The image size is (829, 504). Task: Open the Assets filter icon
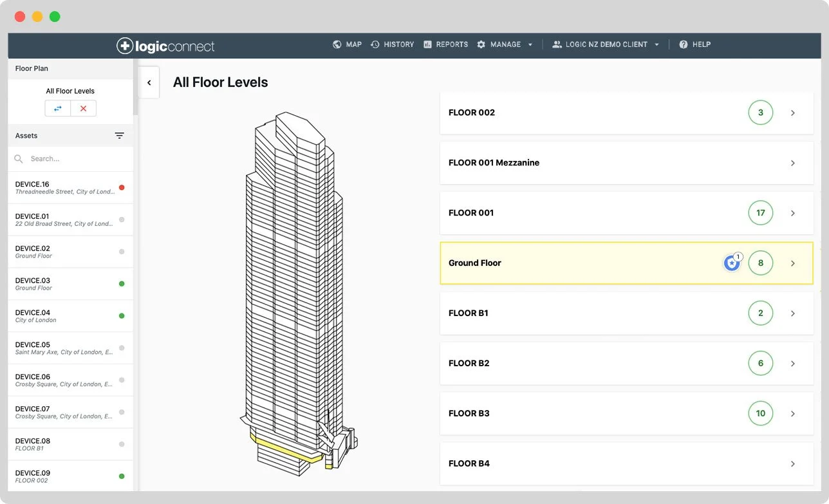click(x=119, y=136)
